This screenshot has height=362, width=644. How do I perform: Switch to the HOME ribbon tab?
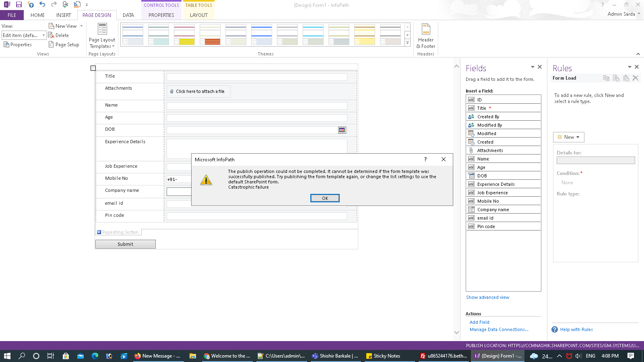pyautogui.click(x=37, y=15)
